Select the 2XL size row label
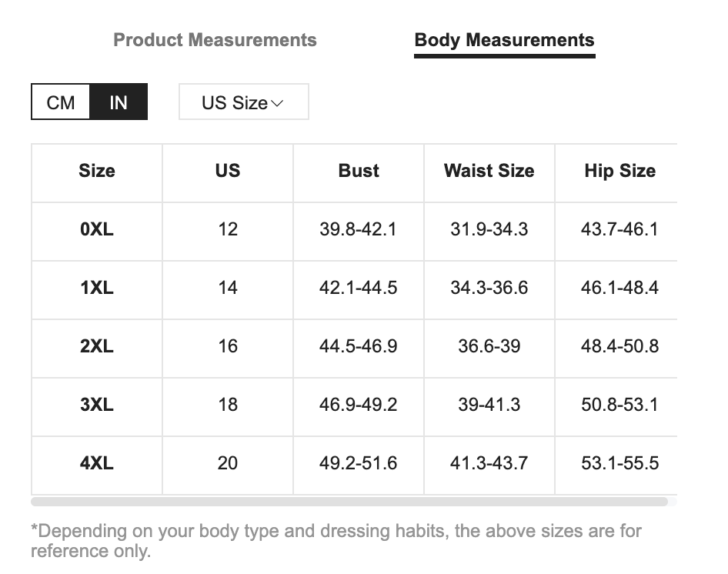This screenshot has width=728, height=574. (x=97, y=346)
